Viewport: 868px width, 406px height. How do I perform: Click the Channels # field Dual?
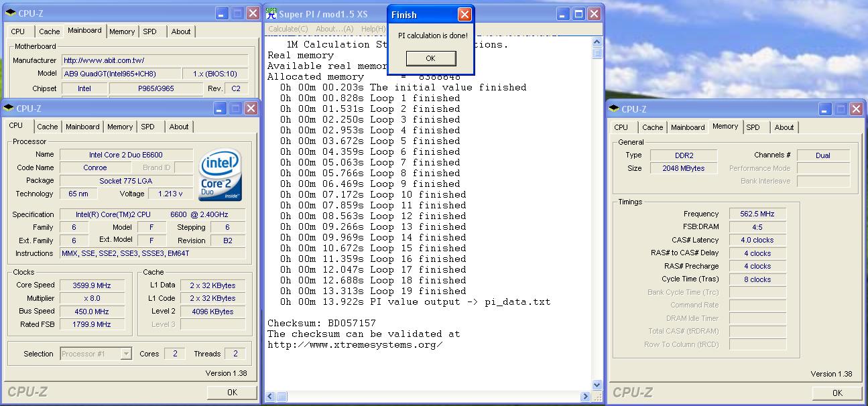(823, 155)
